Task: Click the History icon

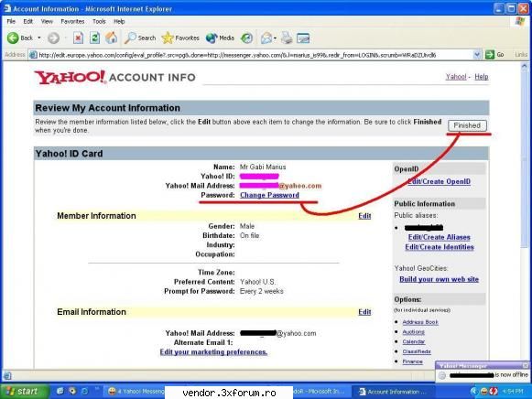Action: click(x=246, y=38)
